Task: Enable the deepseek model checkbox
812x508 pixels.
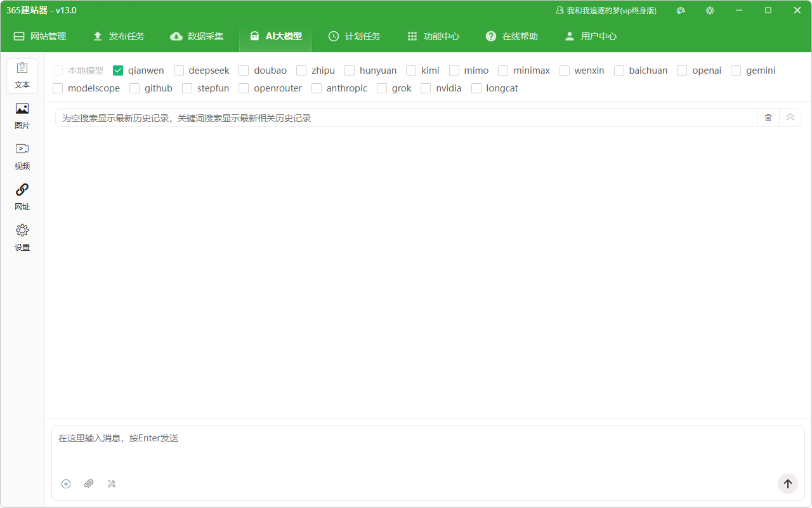Action: [x=179, y=70]
